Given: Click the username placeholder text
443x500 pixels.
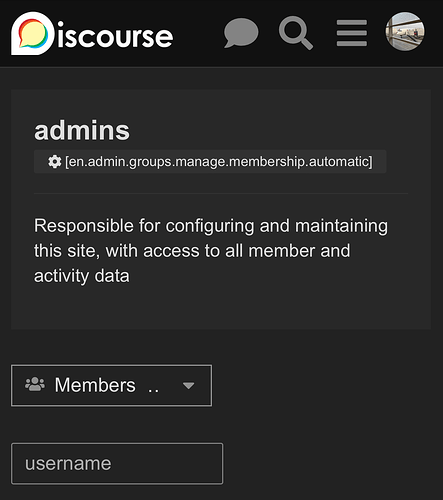Looking at the screenshot, I should (x=68, y=464).
